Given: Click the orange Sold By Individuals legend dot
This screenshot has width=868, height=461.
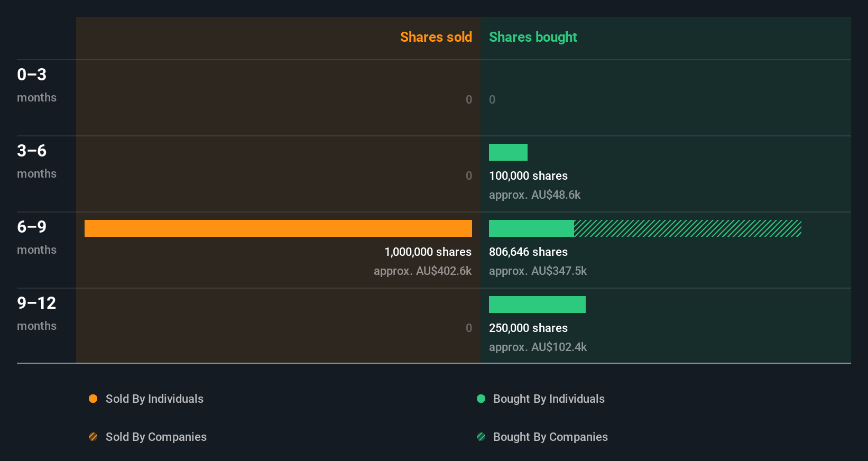Looking at the screenshot, I should pyautogui.click(x=93, y=399).
